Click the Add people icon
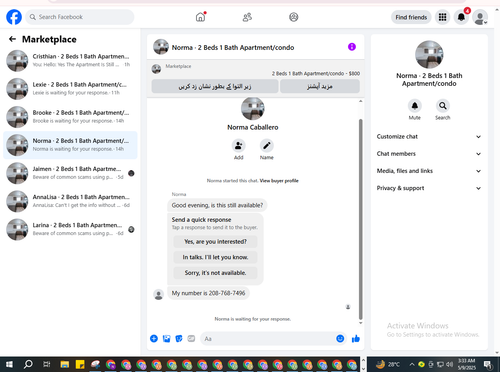This screenshot has width=500, height=372. (239, 146)
